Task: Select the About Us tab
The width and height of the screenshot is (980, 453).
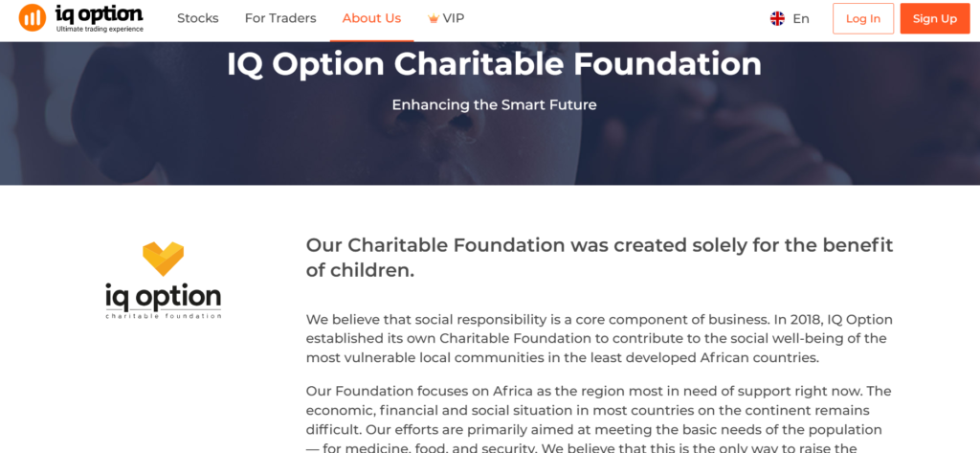Action: point(372,19)
